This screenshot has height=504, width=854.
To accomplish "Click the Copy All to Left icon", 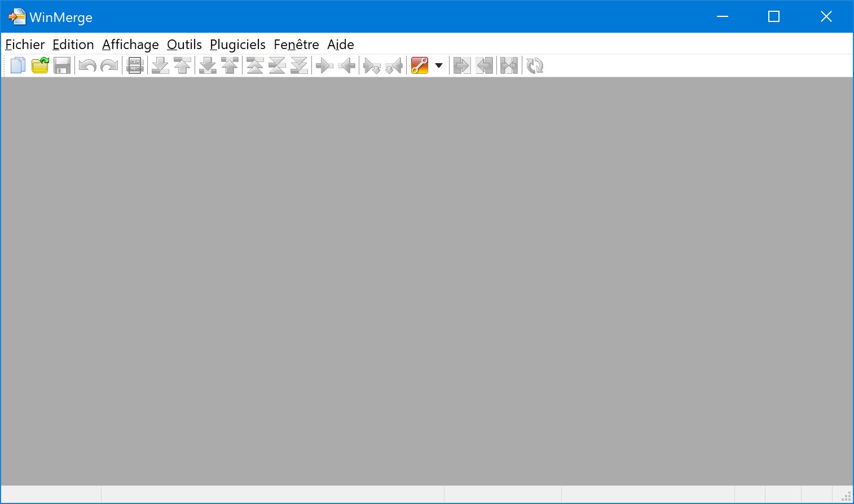I will point(484,65).
